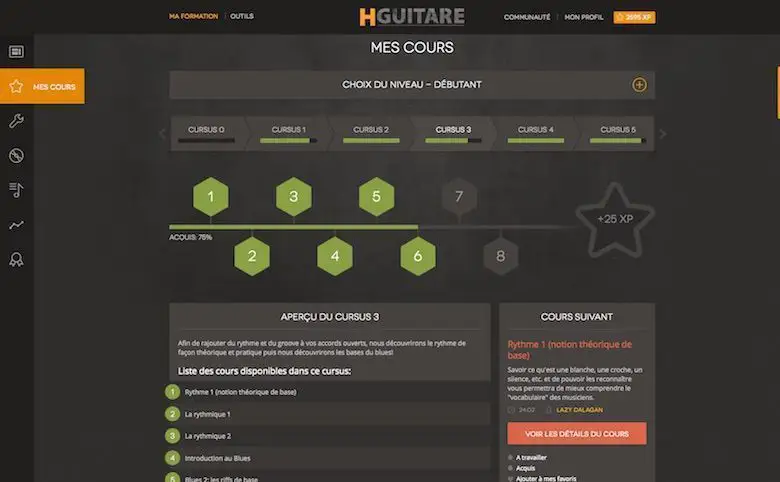Open the La rythmique 1 course row
Viewport: 780px width, 482px height.
(x=328, y=414)
